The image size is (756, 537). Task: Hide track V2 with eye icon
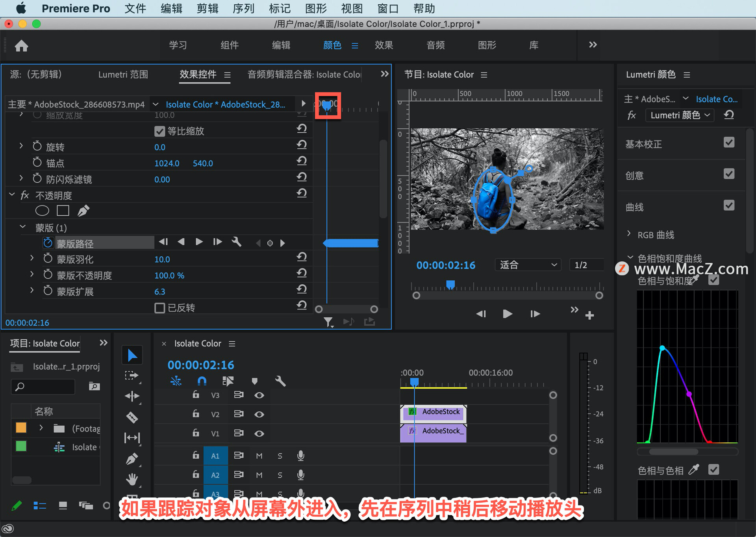pyautogui.click(x=259, y=415)
